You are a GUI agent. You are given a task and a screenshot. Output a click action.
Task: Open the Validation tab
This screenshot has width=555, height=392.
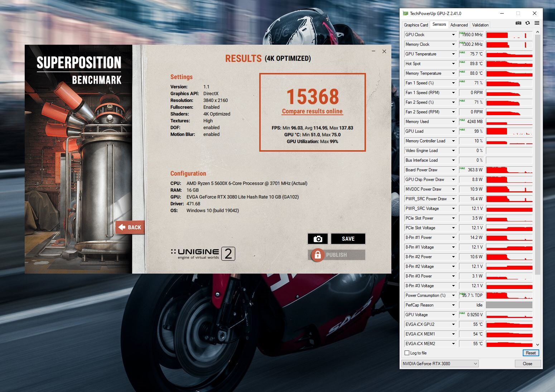click(x=480, y=25)
